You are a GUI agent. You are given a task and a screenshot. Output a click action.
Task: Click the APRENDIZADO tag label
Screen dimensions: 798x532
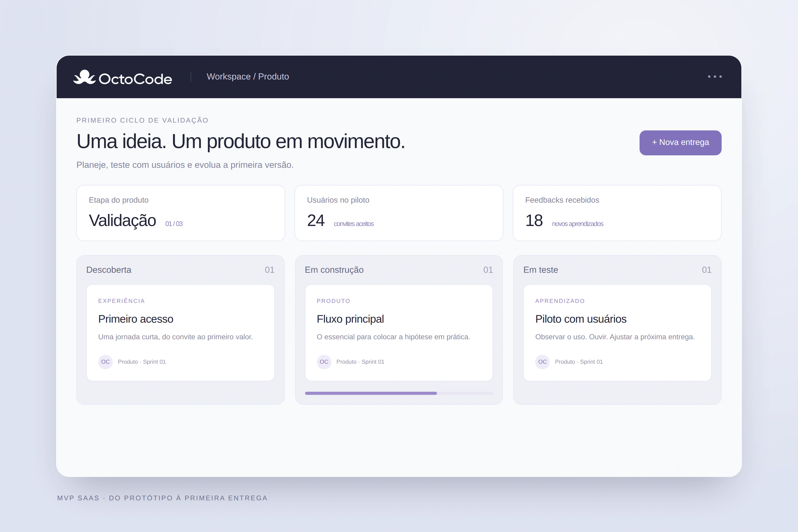pos(560,301)
